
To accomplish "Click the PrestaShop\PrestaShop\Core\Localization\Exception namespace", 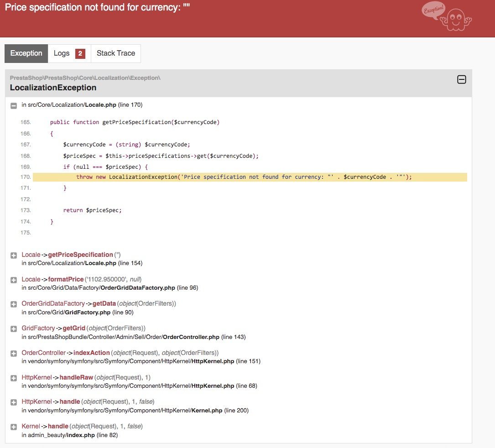I will point(85,78).
